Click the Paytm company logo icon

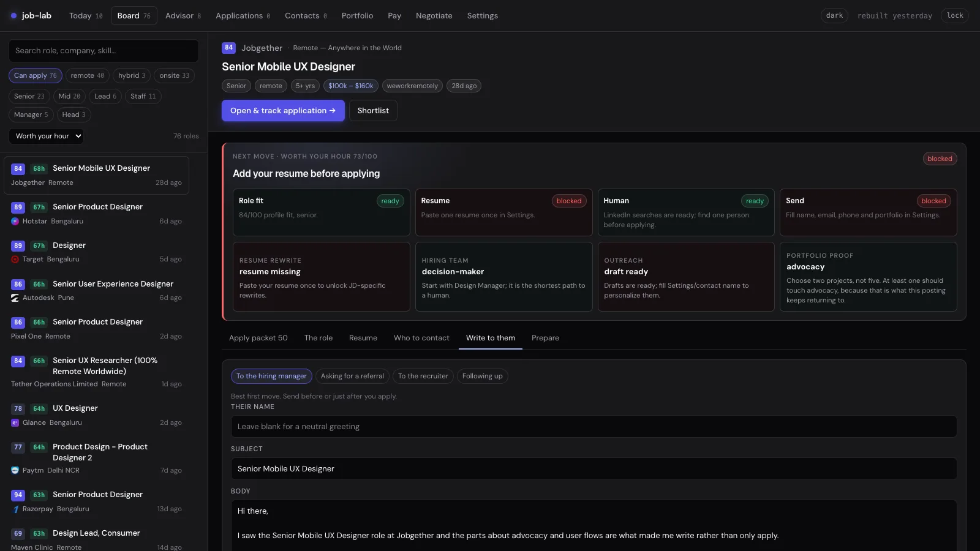pyautogui.click(x=15, y=471)
